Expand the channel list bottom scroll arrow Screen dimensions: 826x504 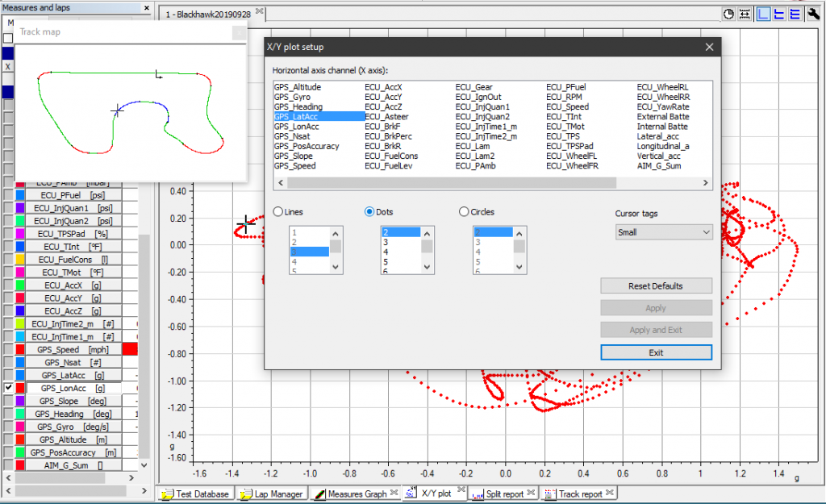[x=144, y=465]
